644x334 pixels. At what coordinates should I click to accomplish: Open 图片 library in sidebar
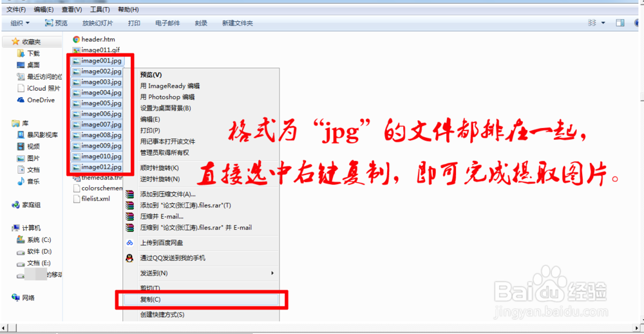28,158
